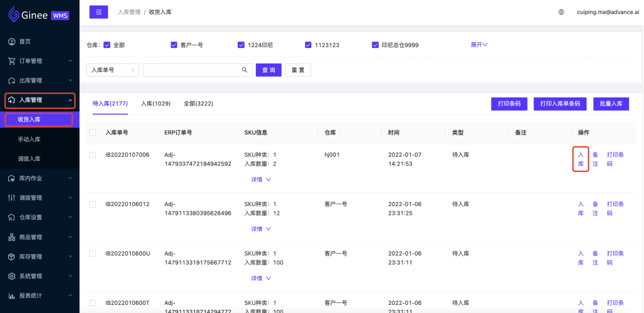Click 入库 link for order IB20220106012
Image resolution: width=644 pixels, height=313 pixels.
click(581, 208)
